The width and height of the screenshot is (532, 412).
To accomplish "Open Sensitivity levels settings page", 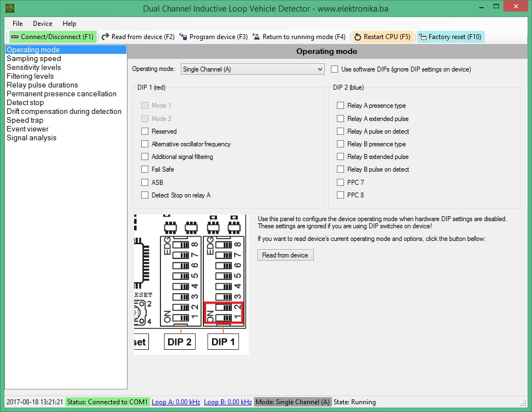I will [66, 67].
